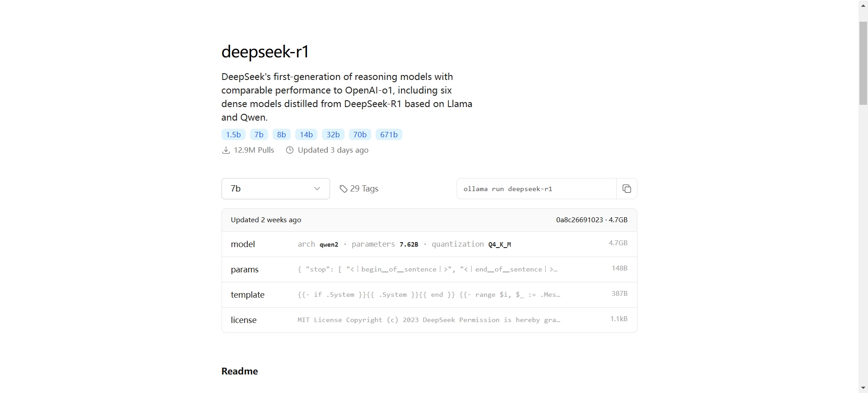Image resolution: width=868 pixels, height=393 pixels.
Task: Click the scroll down arrow
Action: coord(863,388)
